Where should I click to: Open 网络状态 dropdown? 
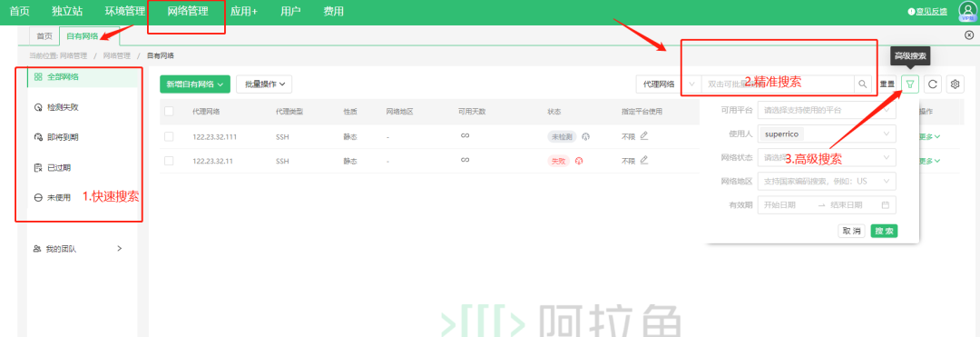[827, 157]
